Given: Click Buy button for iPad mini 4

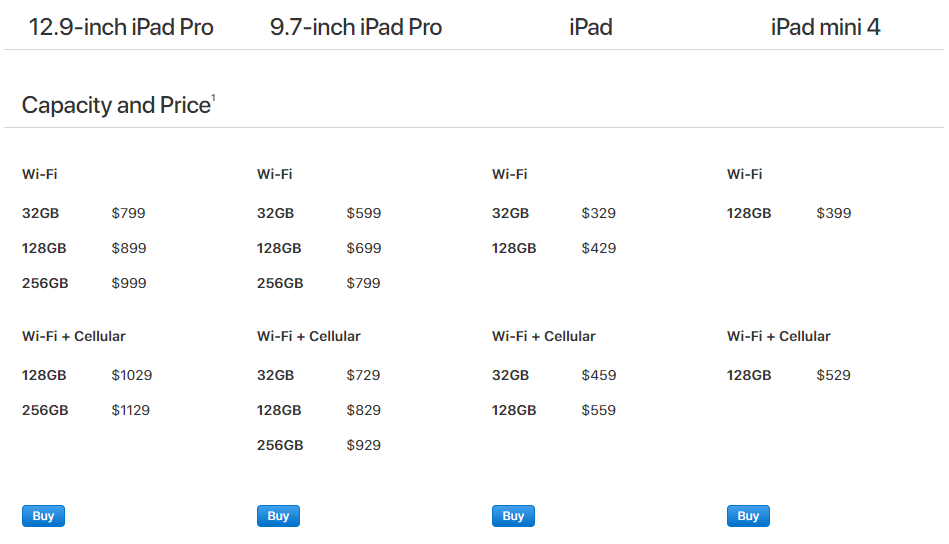Looking at the screenshot, I should (747, 516).
